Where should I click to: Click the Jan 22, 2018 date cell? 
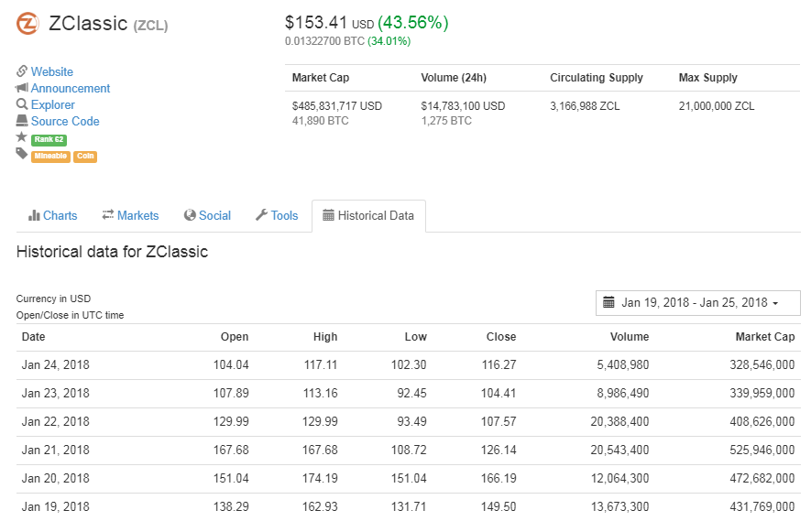55,422
